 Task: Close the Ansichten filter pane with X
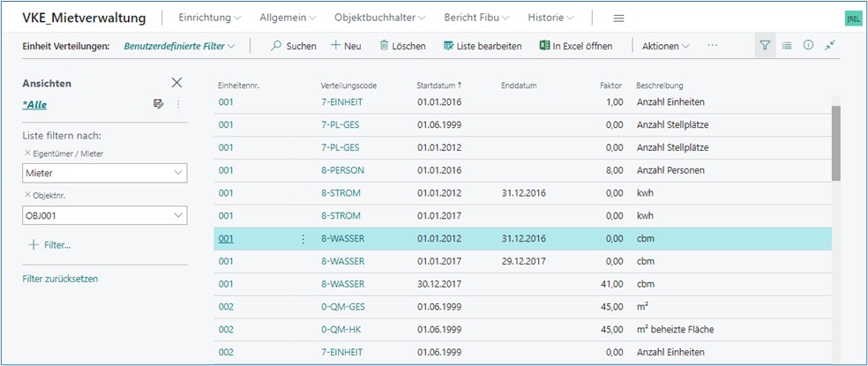coord(176,83)
